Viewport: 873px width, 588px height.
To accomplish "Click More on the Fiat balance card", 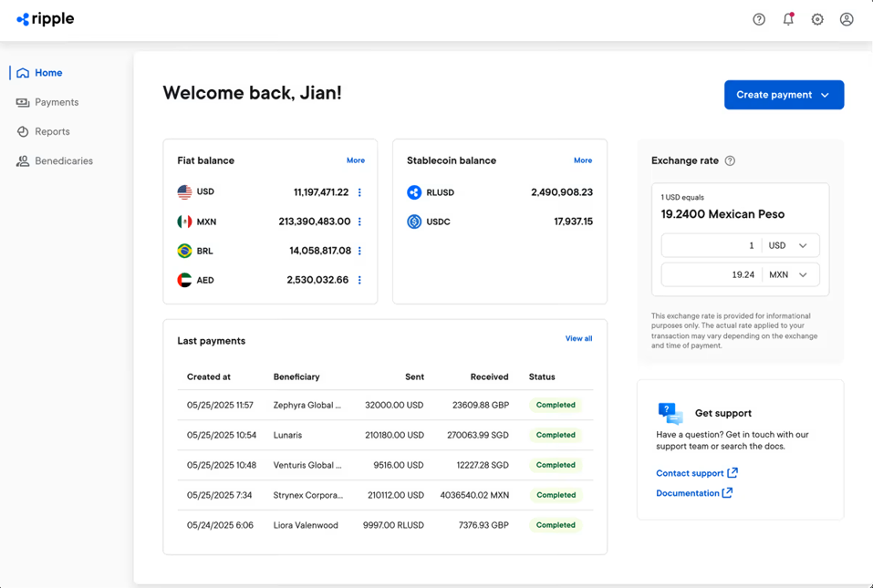I will click(x=356, y=160).
